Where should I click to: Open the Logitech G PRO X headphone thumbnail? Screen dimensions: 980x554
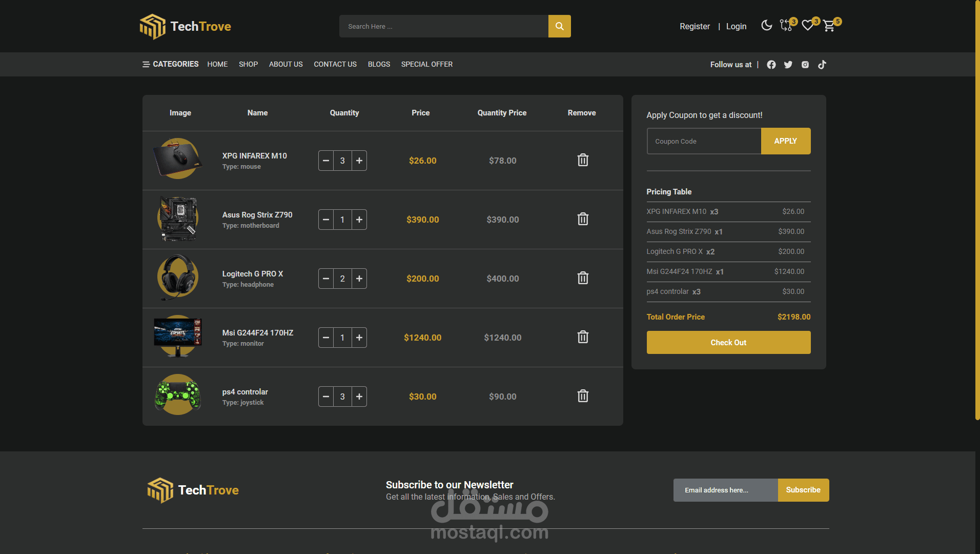[178, 278]
